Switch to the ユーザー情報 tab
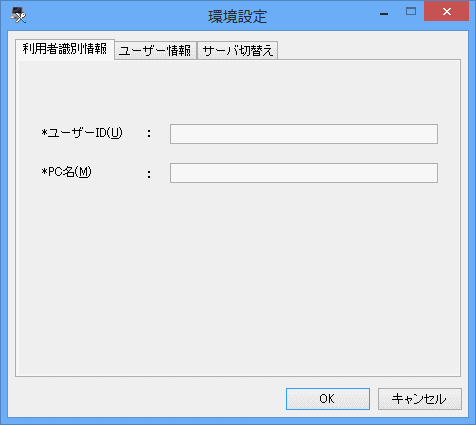 click(155, 51)
